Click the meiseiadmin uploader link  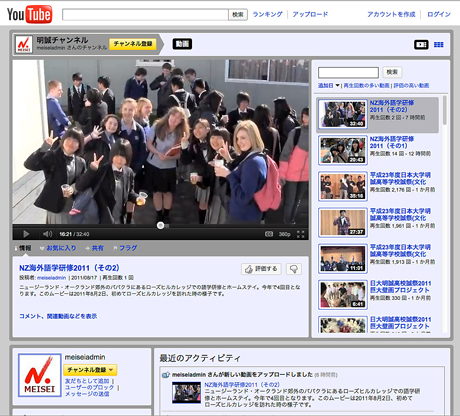point(51,278)
